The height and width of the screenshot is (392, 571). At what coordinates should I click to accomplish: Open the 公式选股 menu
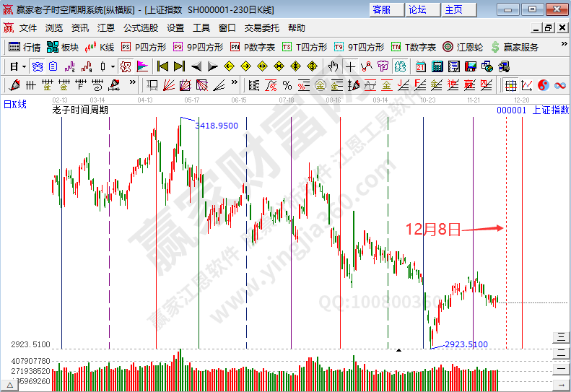(141, 27)
